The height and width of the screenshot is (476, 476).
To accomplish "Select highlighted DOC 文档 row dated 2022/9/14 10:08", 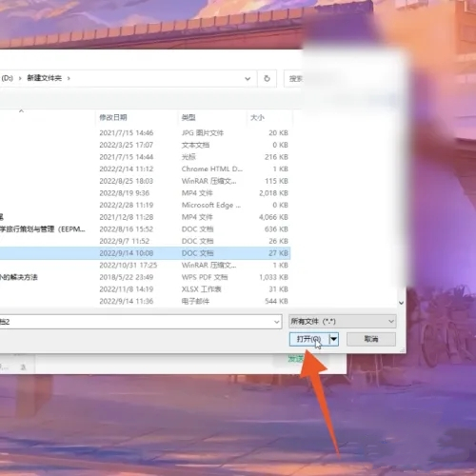I will [145, 253].
